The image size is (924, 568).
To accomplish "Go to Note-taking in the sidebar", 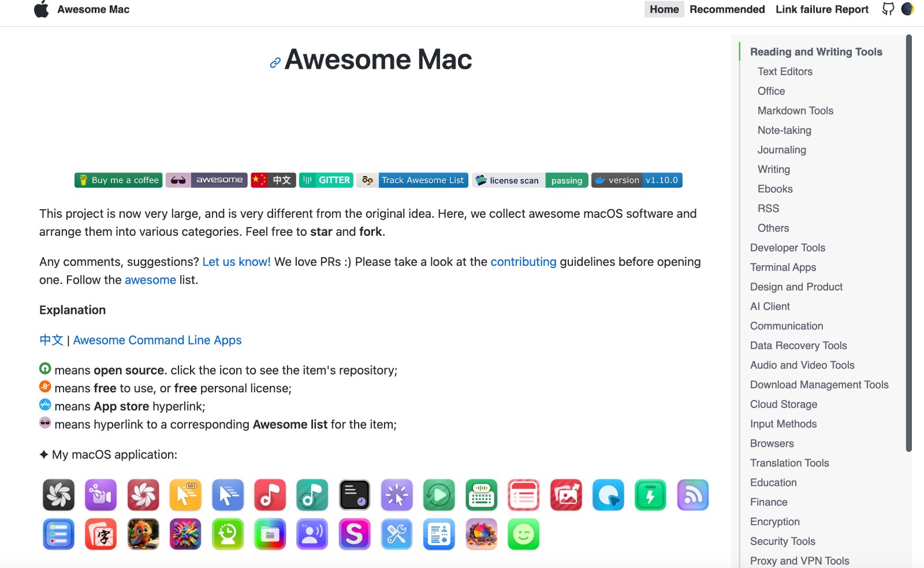I will (784, 131).
